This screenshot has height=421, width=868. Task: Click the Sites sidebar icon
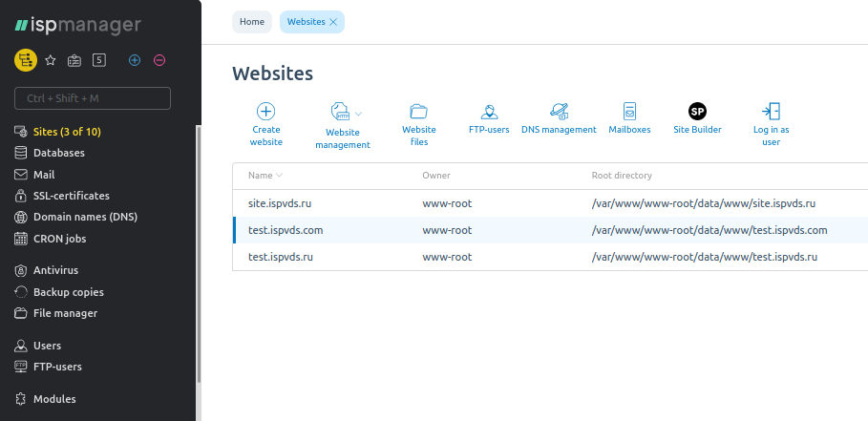20,132
